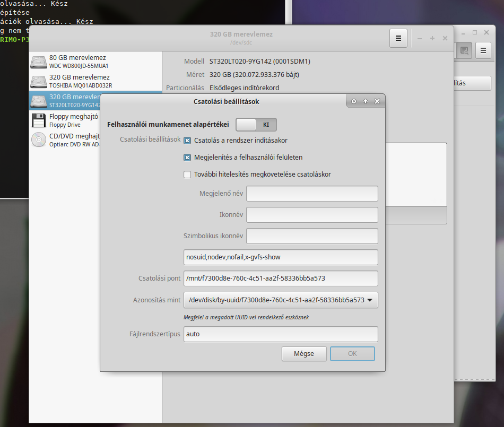Toggle the user session defaults switch

point(256,125)
